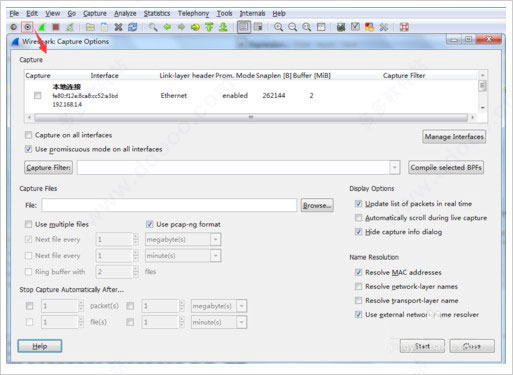
Task: Open stop-after minute(s) unit dropdown
Action: coord(242,322)
